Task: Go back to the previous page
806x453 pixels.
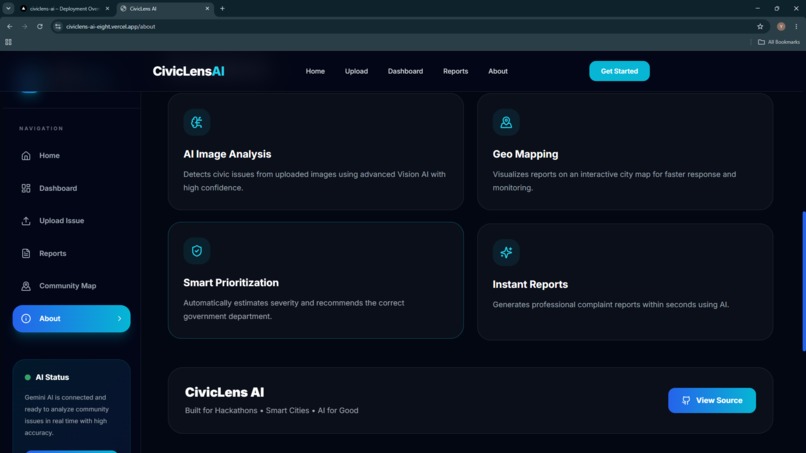Action: pyautogui.click(x=10, y=27)
